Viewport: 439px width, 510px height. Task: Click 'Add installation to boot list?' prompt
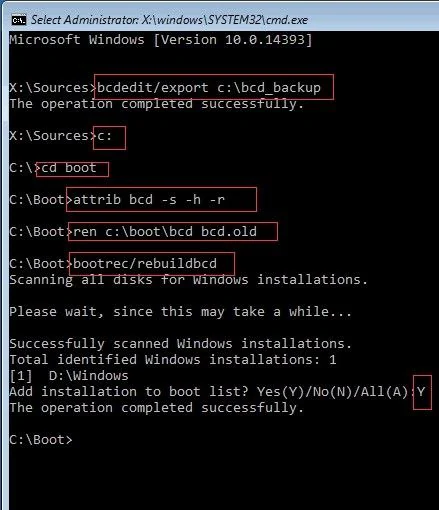coord(129,392)
